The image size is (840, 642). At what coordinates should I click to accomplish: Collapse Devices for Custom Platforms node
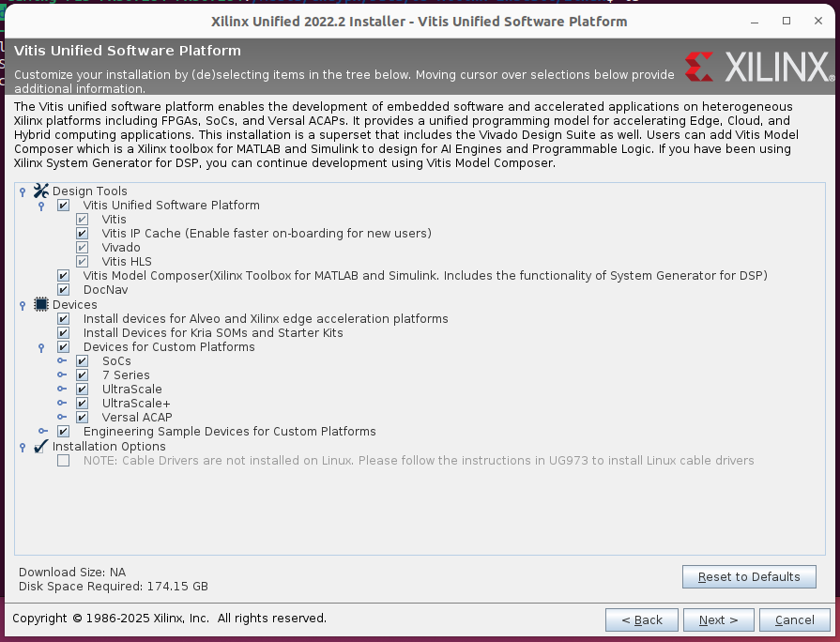(x=41, y=348)
